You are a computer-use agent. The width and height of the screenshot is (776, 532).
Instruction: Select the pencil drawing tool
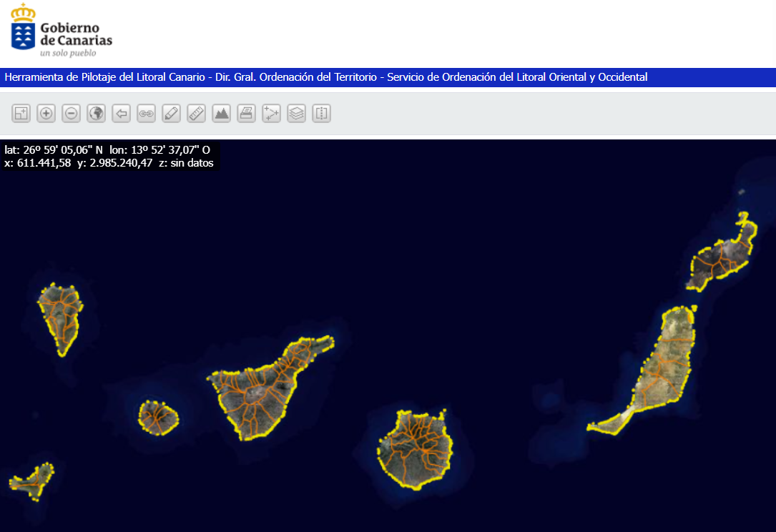coord(171,113)
